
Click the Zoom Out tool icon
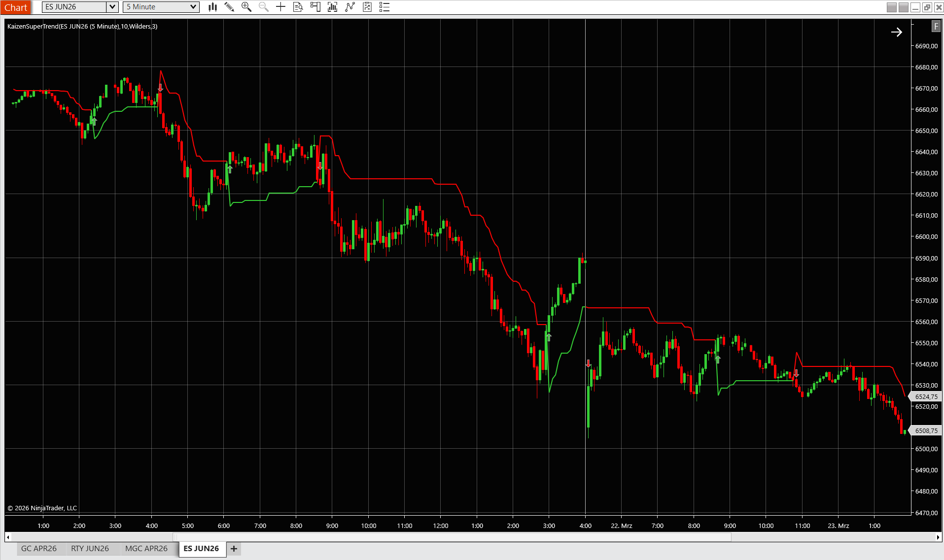[263, 7]
